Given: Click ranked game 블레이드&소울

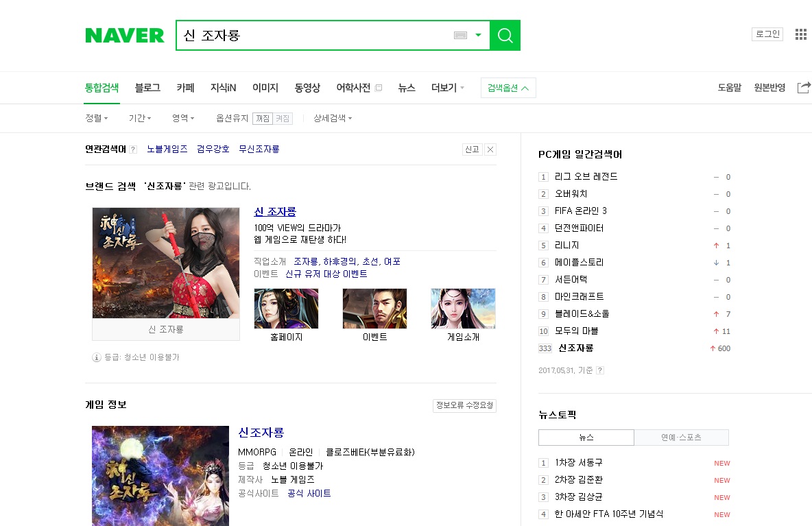Looking at the screenshot, I should [582, 313].
